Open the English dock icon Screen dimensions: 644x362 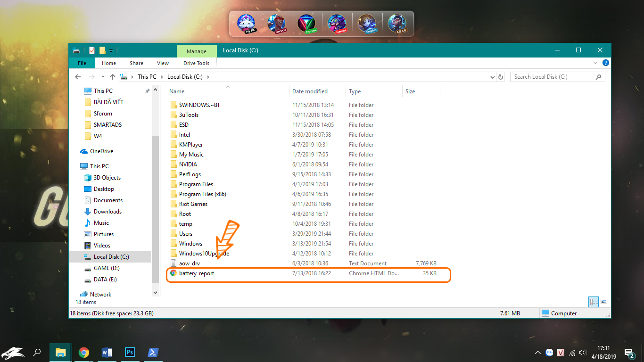tap(367, 24)
